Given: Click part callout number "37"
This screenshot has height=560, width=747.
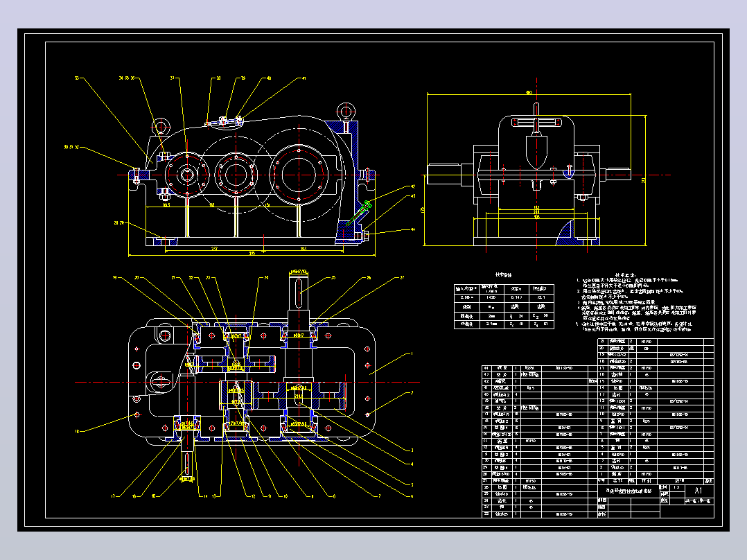Looking at the screenshot, I should click(x=173, y=78).
